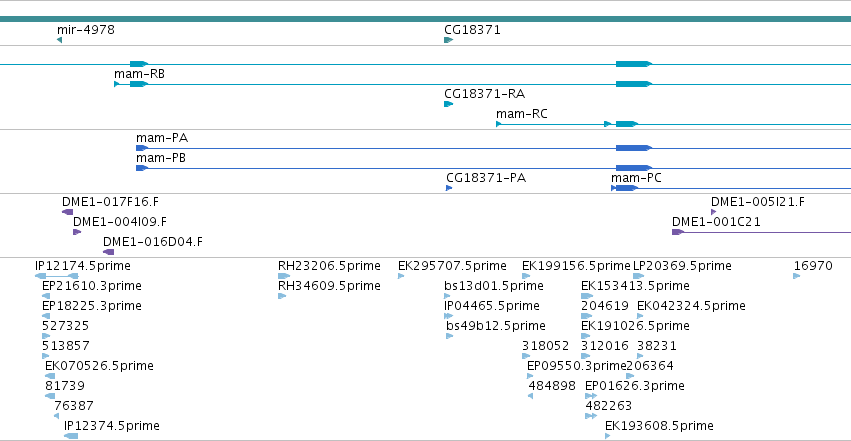The width and height of the screenshot is (851, 441).
Task: Select feature 482263
Action: [x=608, y=406]
